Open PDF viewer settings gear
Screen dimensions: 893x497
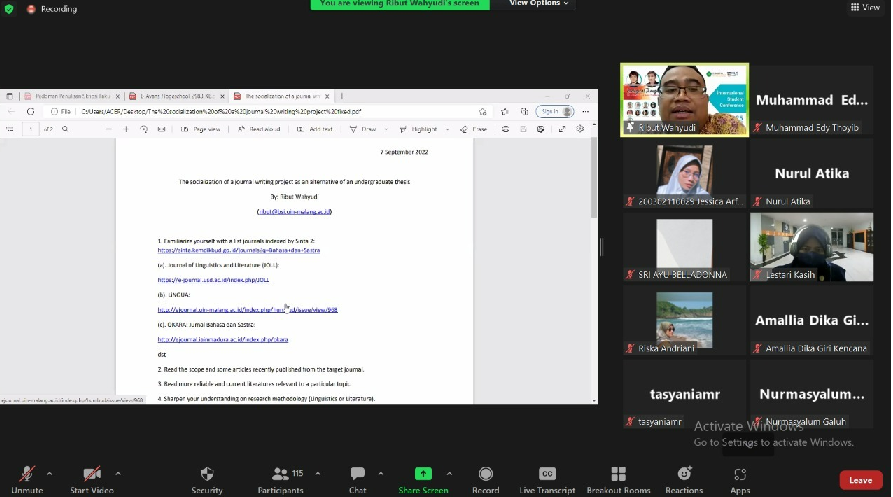(x=580, y=129)
